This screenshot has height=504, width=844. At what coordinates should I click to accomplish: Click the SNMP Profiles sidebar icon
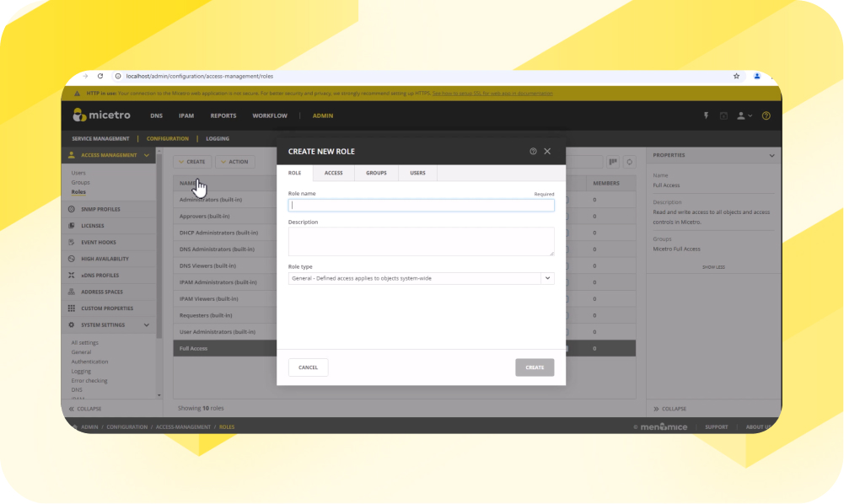point(72,209)
